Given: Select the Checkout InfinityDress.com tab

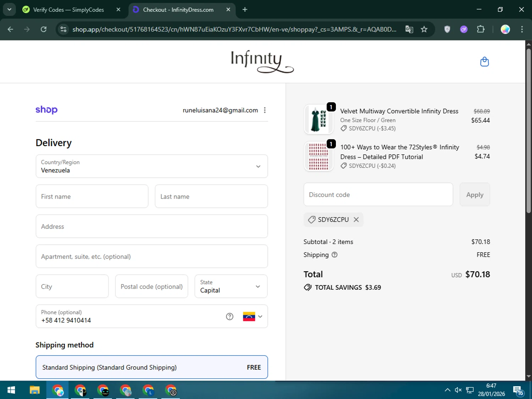Looking at the screenshot, I should [178, 10].
